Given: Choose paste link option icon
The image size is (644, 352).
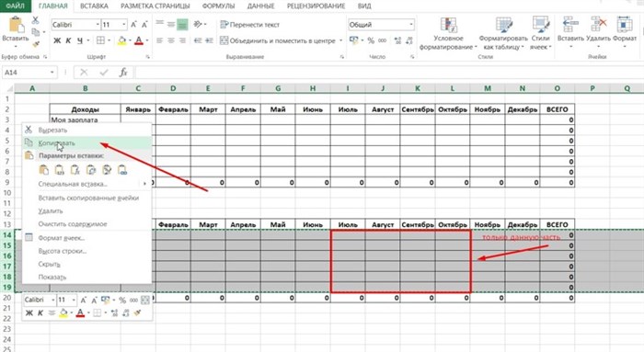Looking at the screenshot, I should (x=122, y=169).
